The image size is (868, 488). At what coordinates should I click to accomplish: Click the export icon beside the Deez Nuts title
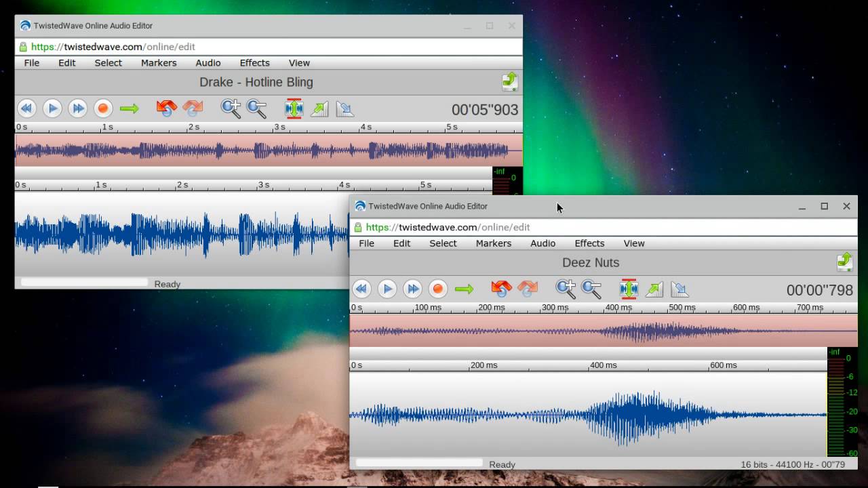point(844,262)
